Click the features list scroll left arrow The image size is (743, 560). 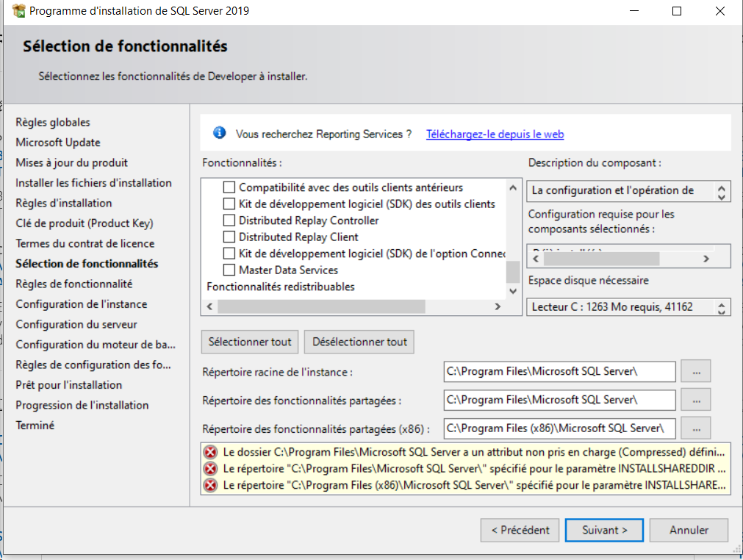pyautogui.click(x=209, y=306)
